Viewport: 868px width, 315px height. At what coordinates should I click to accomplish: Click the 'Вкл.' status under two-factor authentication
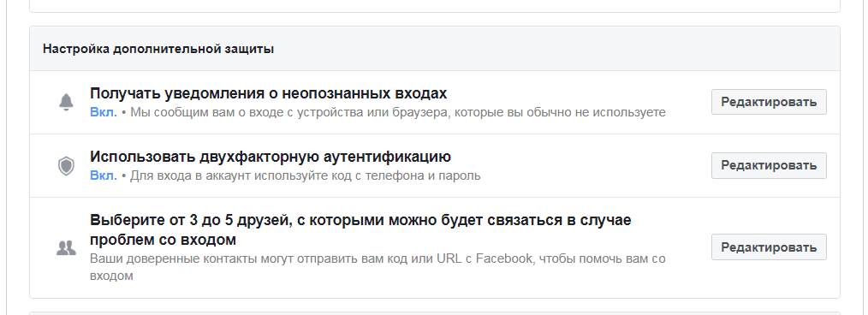(x=104, y=176)
